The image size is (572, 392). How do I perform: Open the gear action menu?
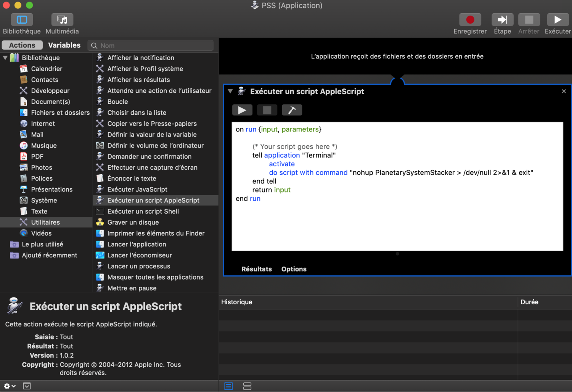point(9,386)
